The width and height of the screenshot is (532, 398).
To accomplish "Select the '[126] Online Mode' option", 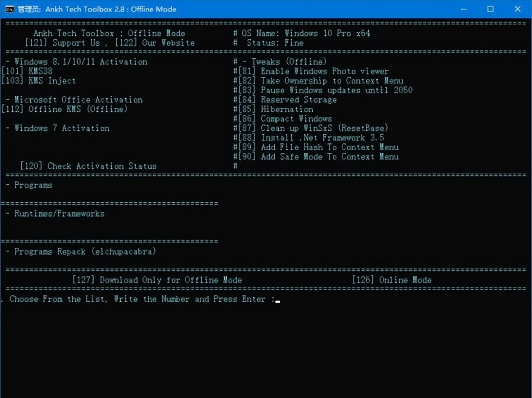I will pos(392,280).
